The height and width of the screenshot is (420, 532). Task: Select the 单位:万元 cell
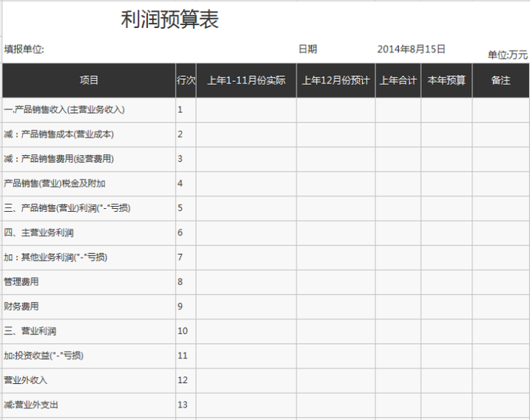pyautogui.click(x=508, y=55)
